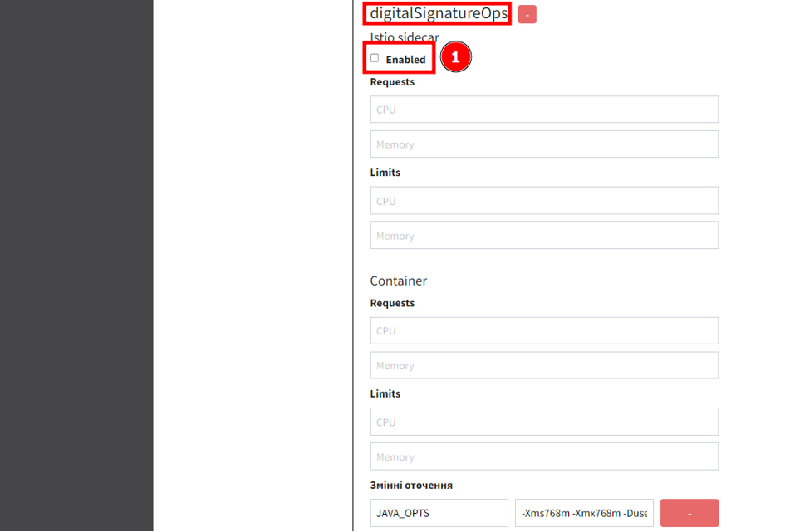Select the Змінні оточення label

pos(411,485)
